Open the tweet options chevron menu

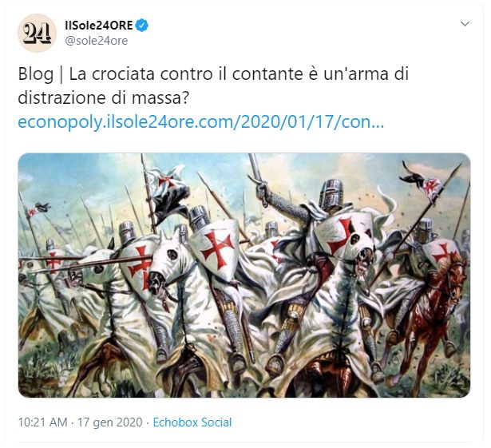[x=465, y=24]
